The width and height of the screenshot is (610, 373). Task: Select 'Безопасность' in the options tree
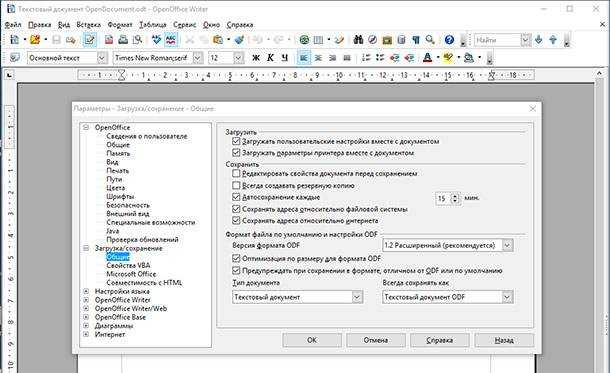[x=128, y=205]
